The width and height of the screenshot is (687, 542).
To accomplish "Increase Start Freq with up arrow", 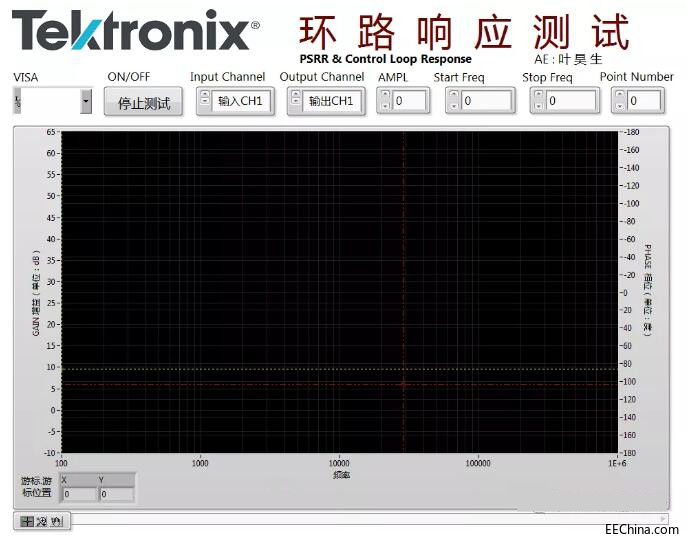I will click(x=454, y=96).
